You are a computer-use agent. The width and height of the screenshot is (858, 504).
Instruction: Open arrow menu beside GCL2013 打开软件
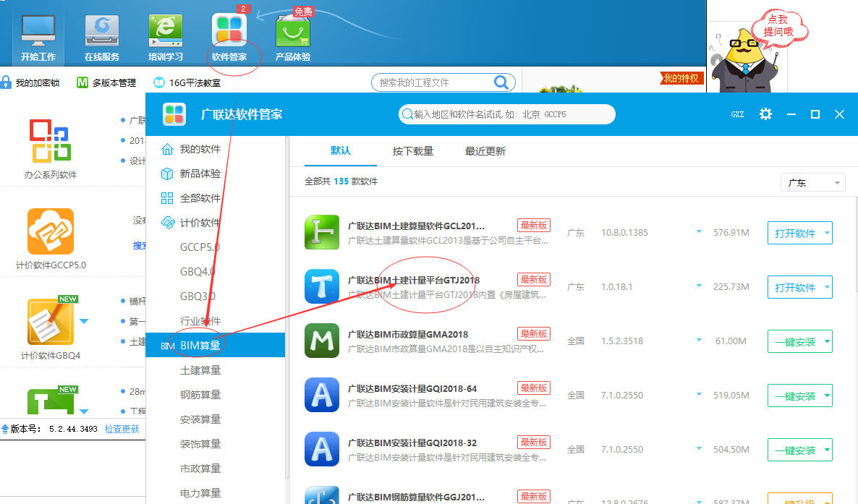pyautogui.click(x=828, y=233)
